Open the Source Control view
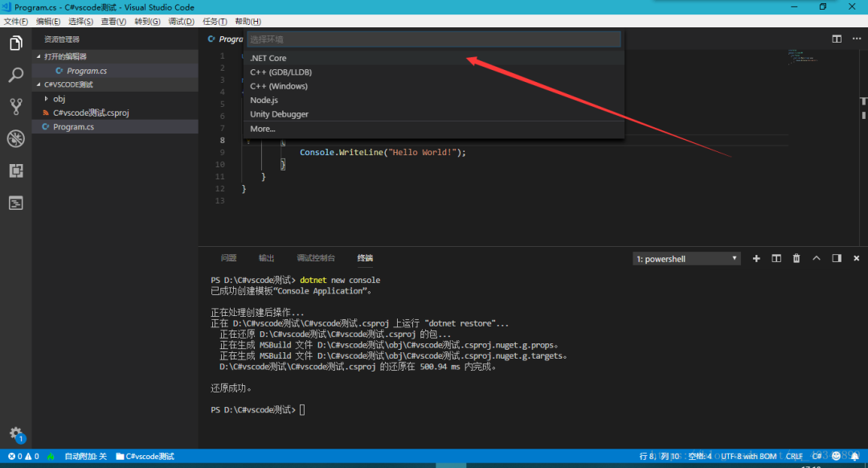The height and width of the screenshot is (468, 868). (x=15, y=107)
